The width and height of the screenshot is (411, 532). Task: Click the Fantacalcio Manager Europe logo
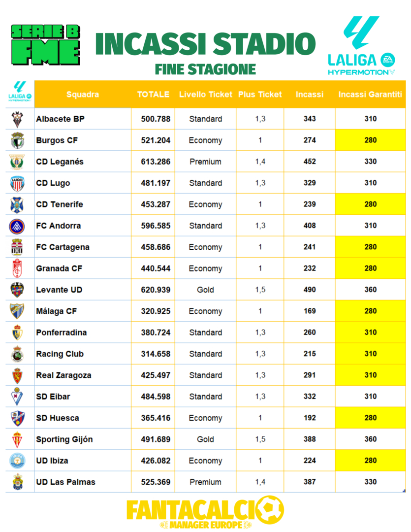coord(205,512)
